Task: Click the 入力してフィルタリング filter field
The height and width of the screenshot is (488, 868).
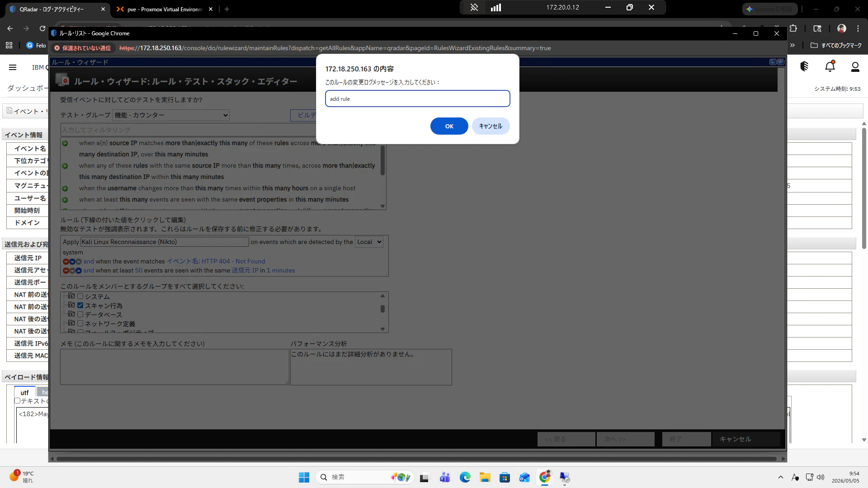Action: click(x=188, y=130)
